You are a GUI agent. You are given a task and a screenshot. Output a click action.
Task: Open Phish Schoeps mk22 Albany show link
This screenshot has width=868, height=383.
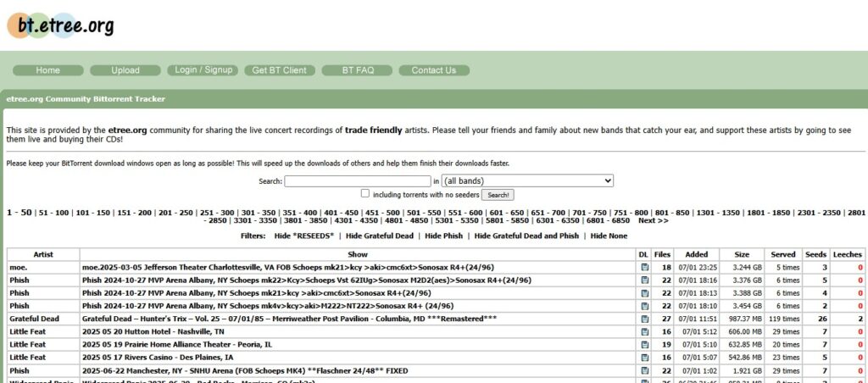pos(307,280)
